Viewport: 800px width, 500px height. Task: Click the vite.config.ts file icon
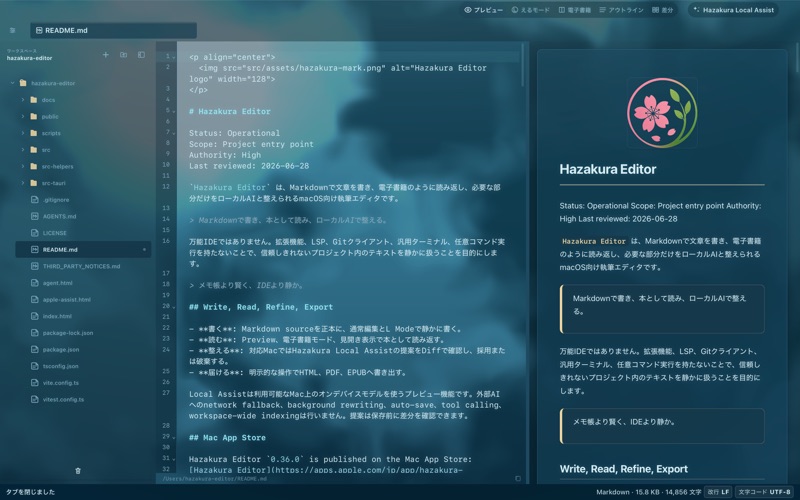coord(35,383)
